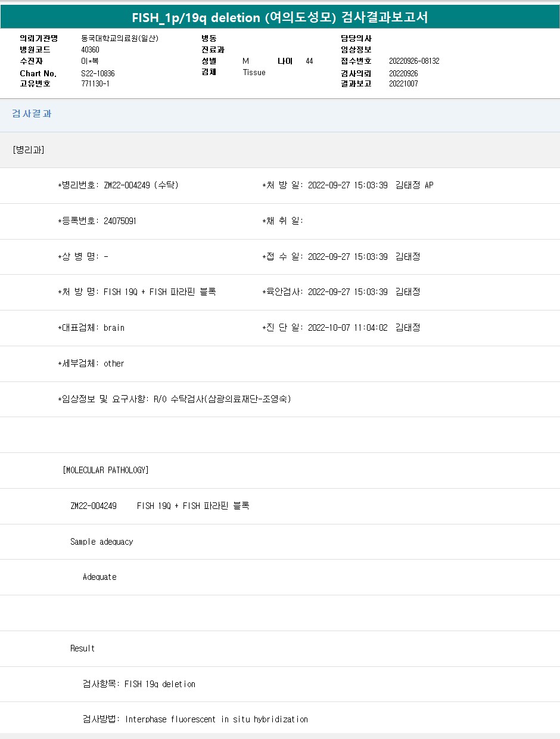Click the 진료과 header label

pos(213,49)
